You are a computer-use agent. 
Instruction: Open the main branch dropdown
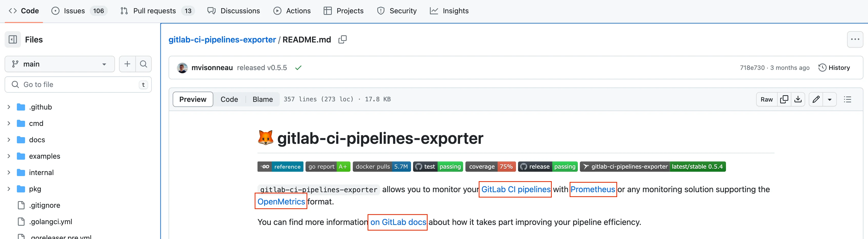tap(60, 64)
